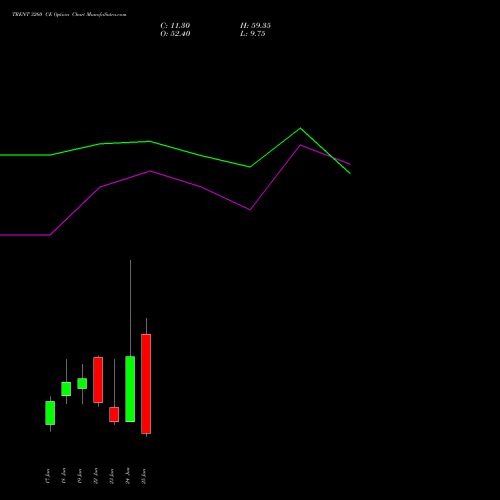The image size is (500, 500).
Task: Click the tall red candlestick above 25 Jun
Action: (x=146, y=384)
